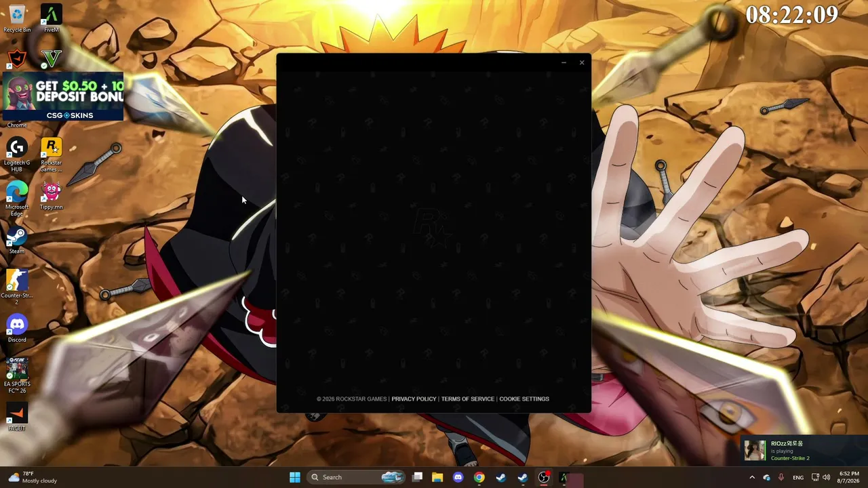Open the taskbar clock showing 6:52 PM

[849, 477]
